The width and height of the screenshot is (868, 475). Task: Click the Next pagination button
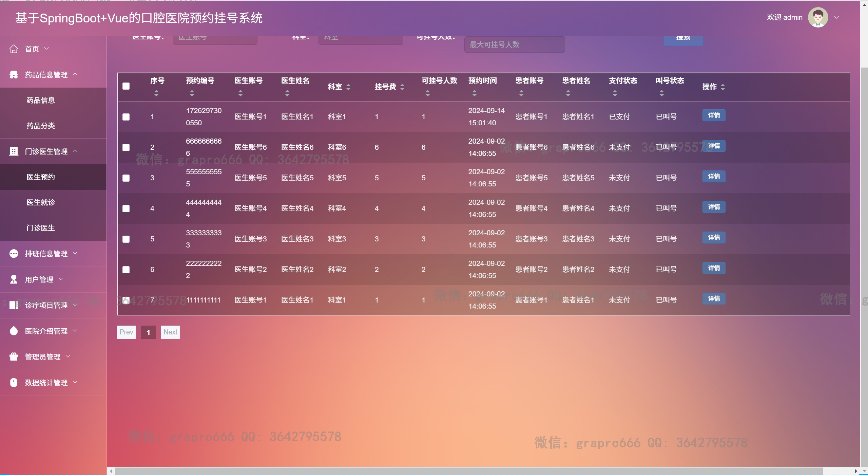170,332
